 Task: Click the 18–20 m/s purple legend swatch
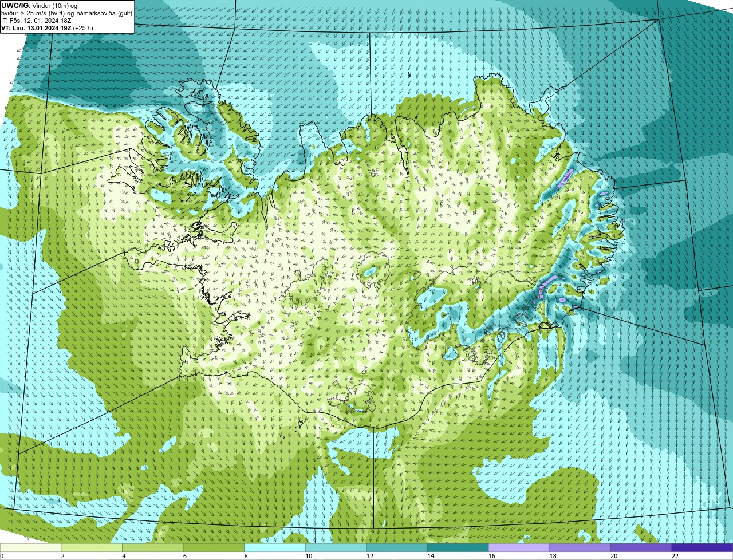click(x=580, y=547)
